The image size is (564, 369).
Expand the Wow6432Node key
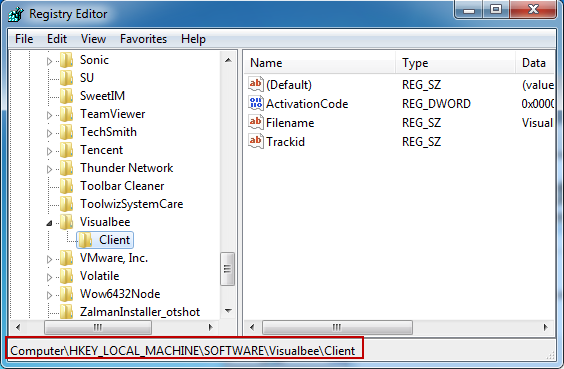pyautogui.click(x=50, y=295)
